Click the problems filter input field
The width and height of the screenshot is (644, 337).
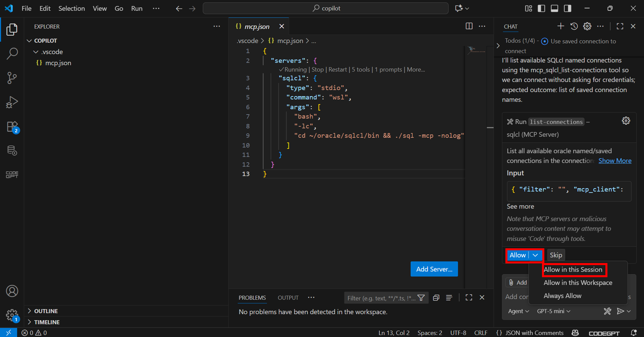(x=381, y=298)
